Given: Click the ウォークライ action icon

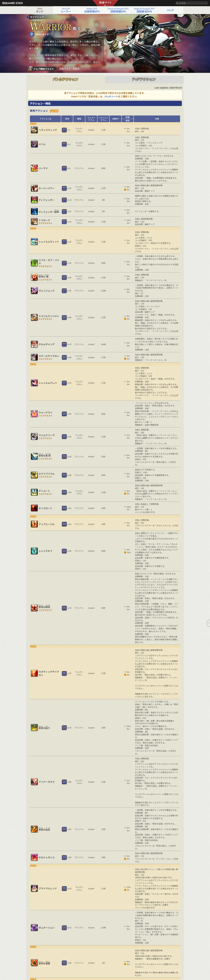Looking at the screenshot, I should (34, 414).
